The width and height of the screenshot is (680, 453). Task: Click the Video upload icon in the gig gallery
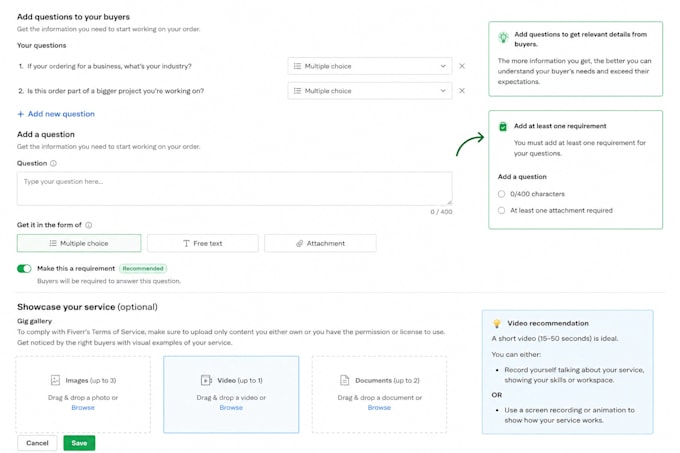point(206,380)
